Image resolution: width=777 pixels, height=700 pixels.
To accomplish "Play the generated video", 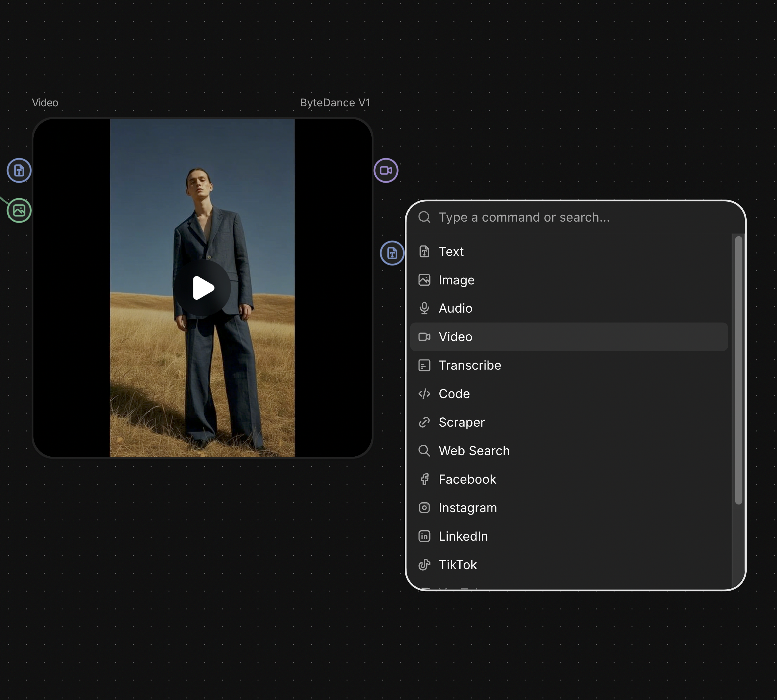I will pyautogui.click(x=203, y=288).
